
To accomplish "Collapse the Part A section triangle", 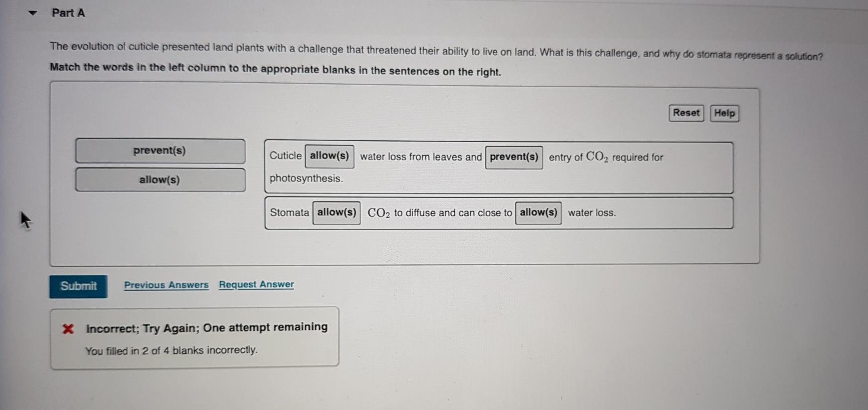I will pos(33,13).
